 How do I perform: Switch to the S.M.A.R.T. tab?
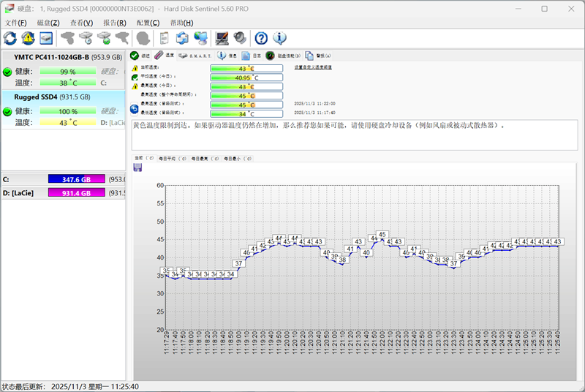click(x=195, y=56)
